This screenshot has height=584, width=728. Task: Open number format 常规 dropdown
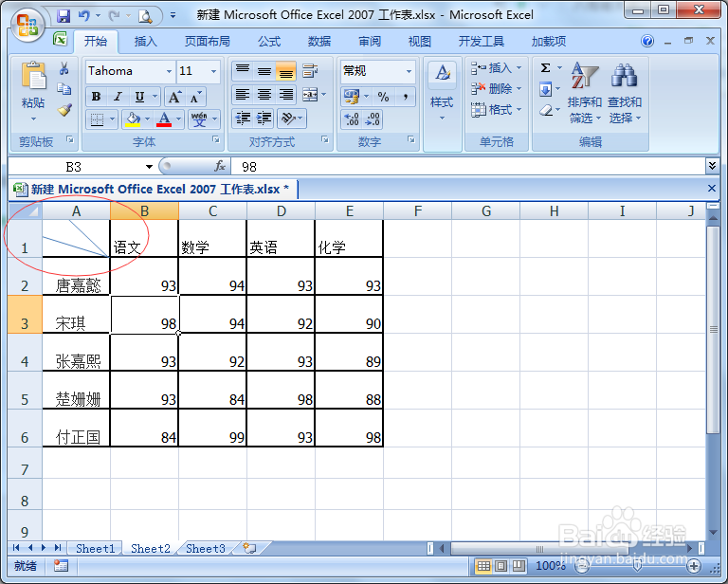[x=409, y=71]
